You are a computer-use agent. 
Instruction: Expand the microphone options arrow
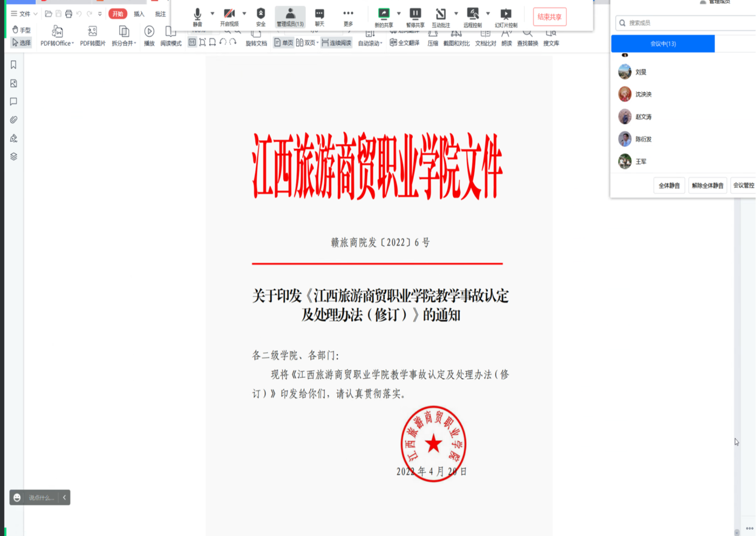tap(212, 13)
